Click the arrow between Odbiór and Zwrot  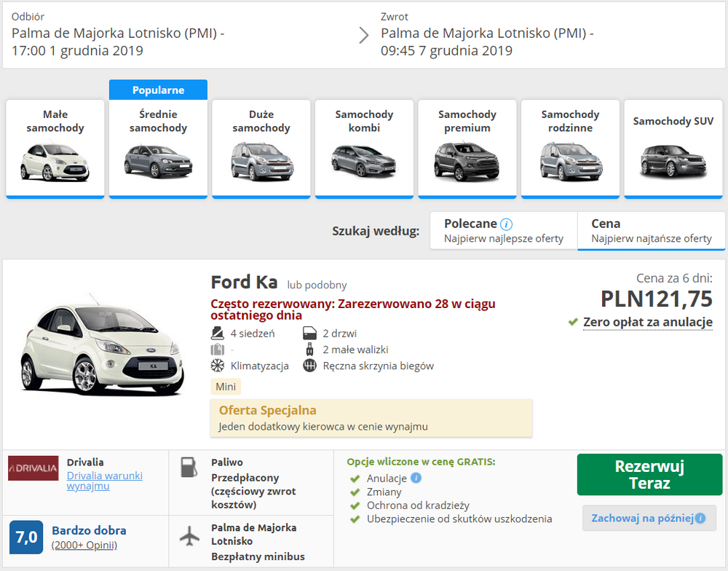pyautogui.click(x=363, y=34)
